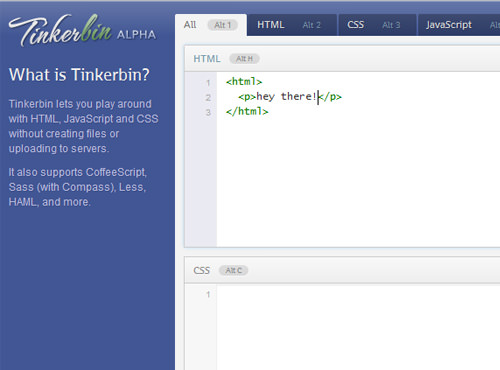The image size is (500, 370).
Task: Click the 'What is Tinkerbin?' heading
Action: 79,75
